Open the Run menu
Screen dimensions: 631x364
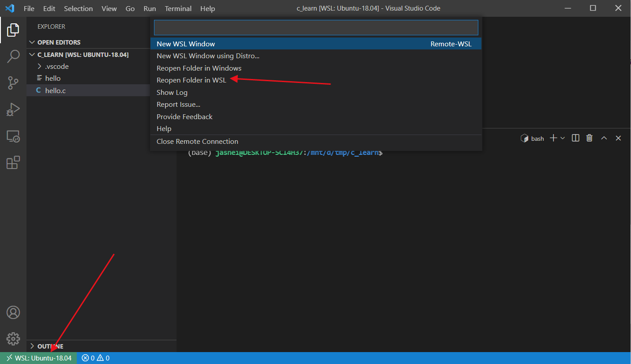pyautogui.click(x=150, y=8)
